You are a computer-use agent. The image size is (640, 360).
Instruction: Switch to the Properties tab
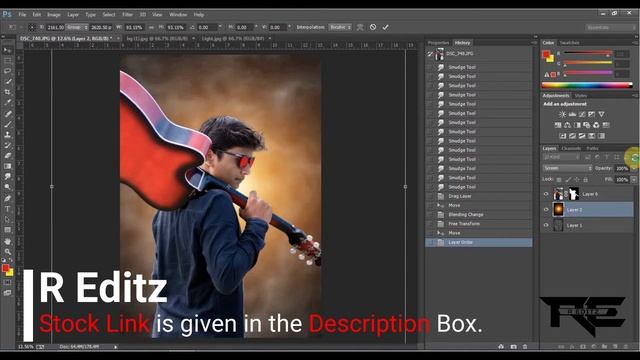pos(438,43)
